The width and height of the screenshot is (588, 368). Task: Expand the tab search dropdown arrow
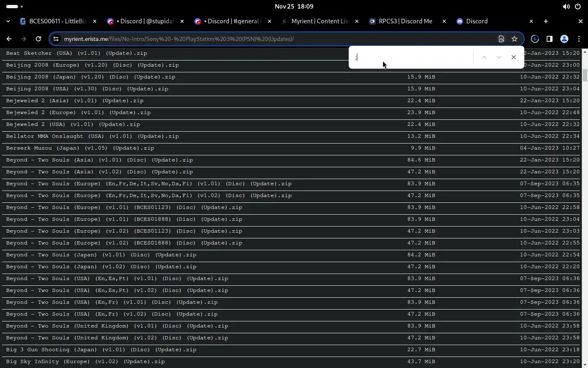8,21
